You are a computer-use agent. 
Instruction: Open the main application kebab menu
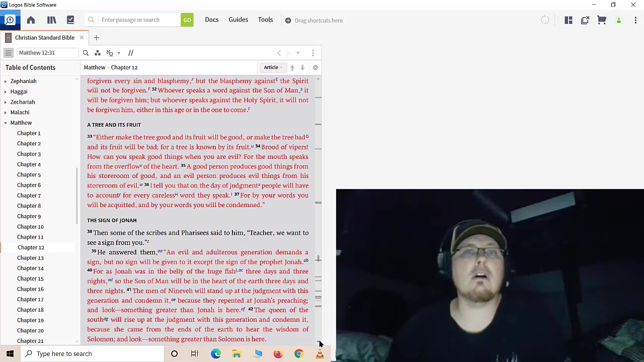click(x=635, y=20)
